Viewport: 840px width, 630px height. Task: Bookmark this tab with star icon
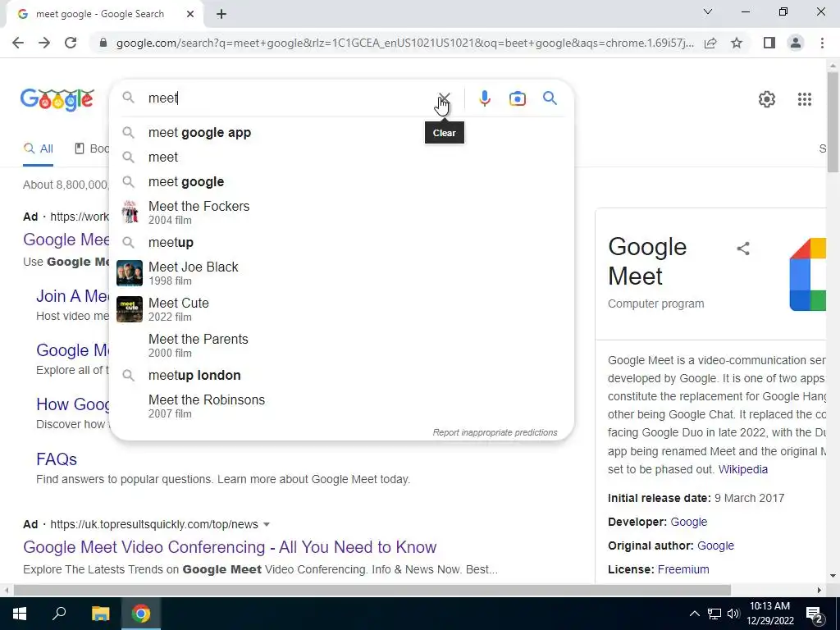pos(737,43)
